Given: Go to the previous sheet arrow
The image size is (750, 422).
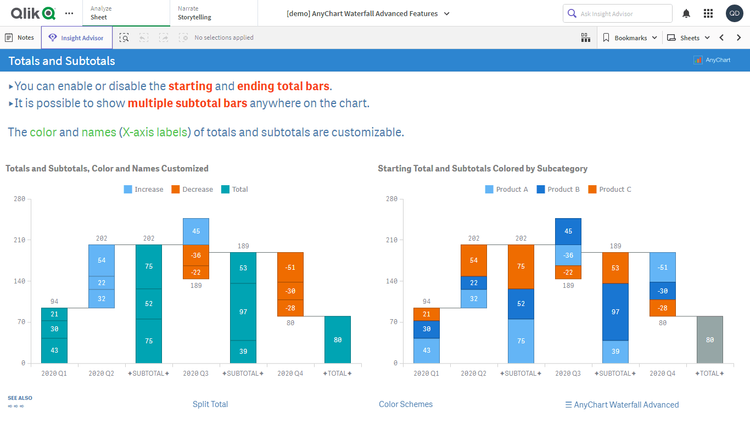Looking at the screenshot, I should click(721, 37).
